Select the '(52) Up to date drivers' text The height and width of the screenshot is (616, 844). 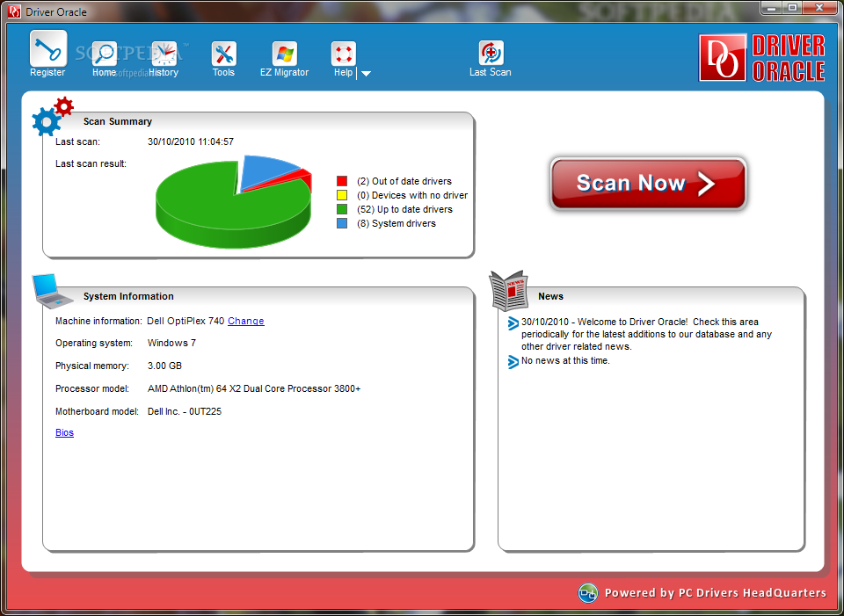[404, 209]
